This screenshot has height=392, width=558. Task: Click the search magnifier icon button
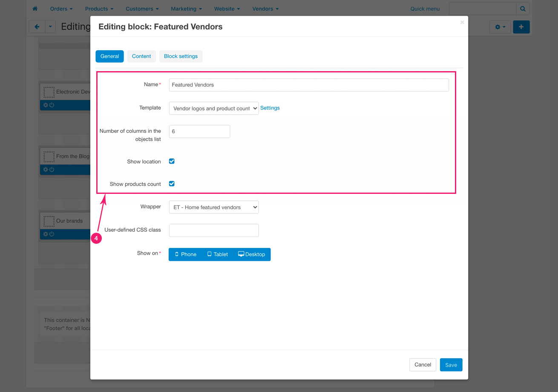pos(523,9)
